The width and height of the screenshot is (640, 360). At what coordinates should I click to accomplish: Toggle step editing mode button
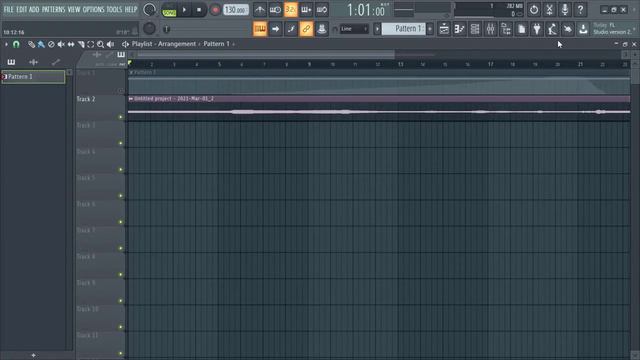tap(291, 29)
